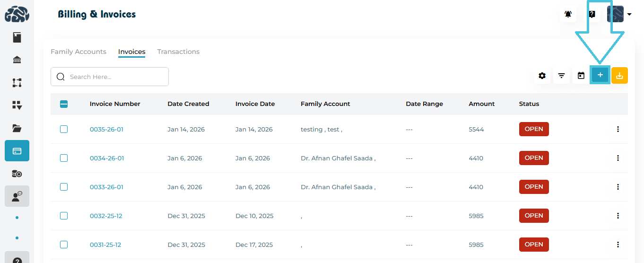The height and width of the screenshot is (263, 644).
Task: Click the help icon in header
Action: pyautogui.click(x=592, y=14)
